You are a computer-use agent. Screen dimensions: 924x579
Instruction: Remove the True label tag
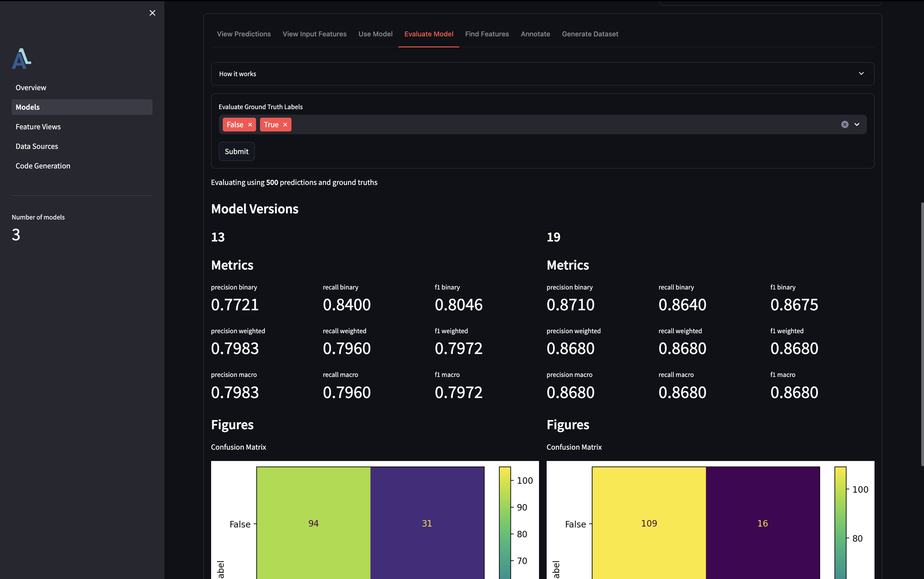click(x=285, y=124)
